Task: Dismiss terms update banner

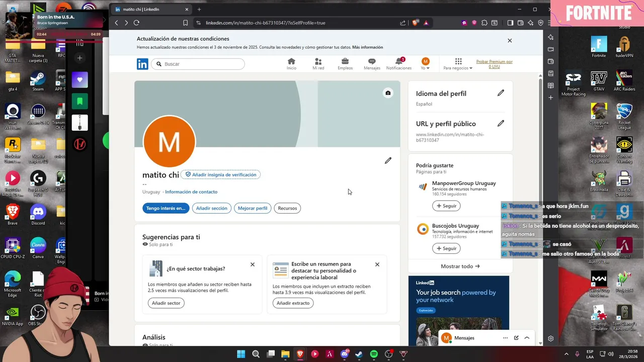Action: point(510,41)
